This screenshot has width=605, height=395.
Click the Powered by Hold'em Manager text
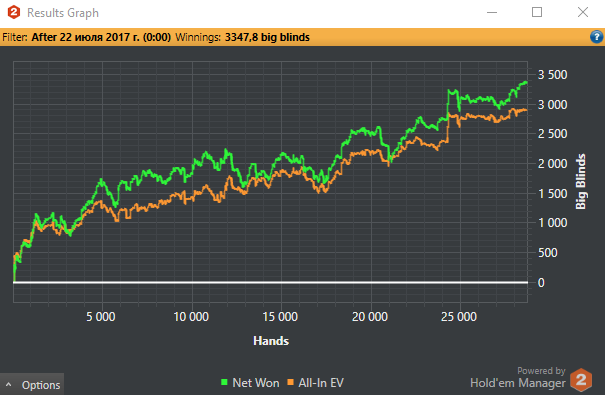pos(518,377)
